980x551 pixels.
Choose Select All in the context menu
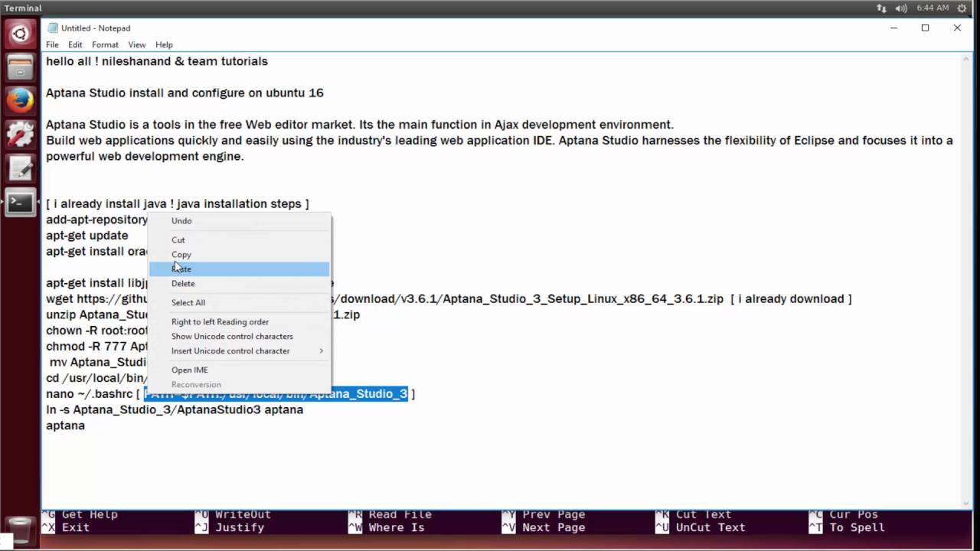point(239,302)
